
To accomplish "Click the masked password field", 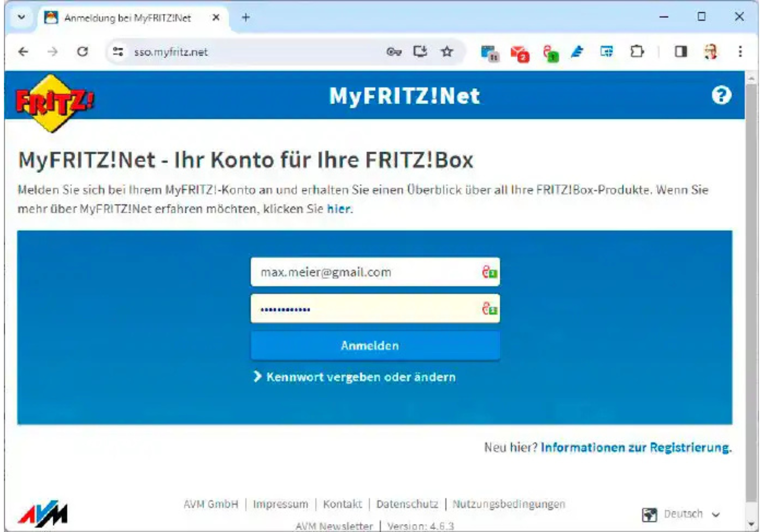I will pyautogui.click(x=375, y=309).
